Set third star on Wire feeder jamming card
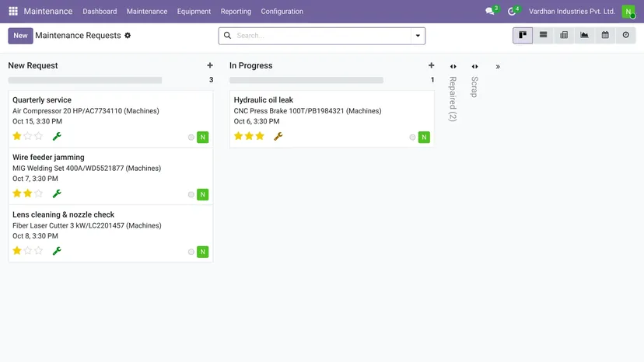The height and width of the screenshot is (362, 644). [39, 193]
